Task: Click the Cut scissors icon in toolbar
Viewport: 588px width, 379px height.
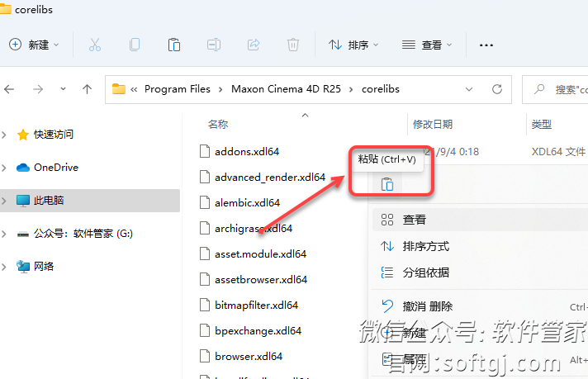Action: click(x=94, y=45)
